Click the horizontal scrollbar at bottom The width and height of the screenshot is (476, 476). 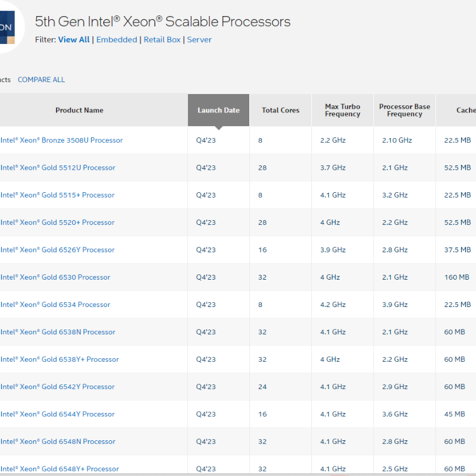[x=238, y=474]
